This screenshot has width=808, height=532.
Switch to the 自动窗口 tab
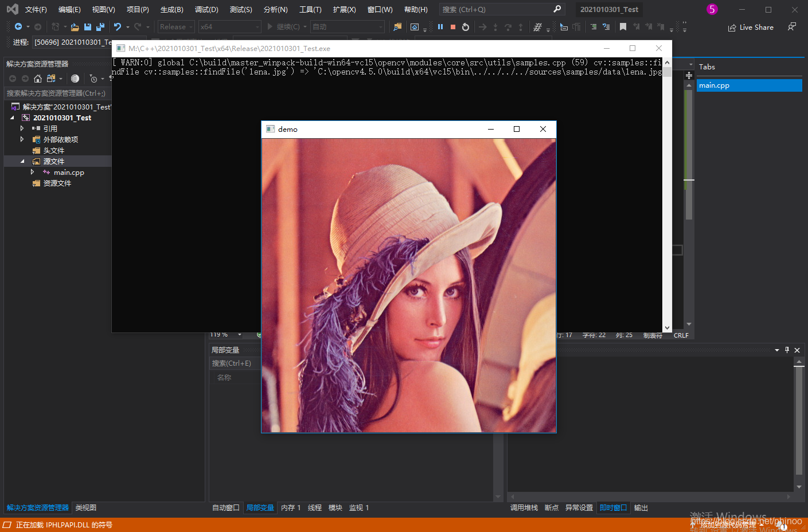(226, 508)
